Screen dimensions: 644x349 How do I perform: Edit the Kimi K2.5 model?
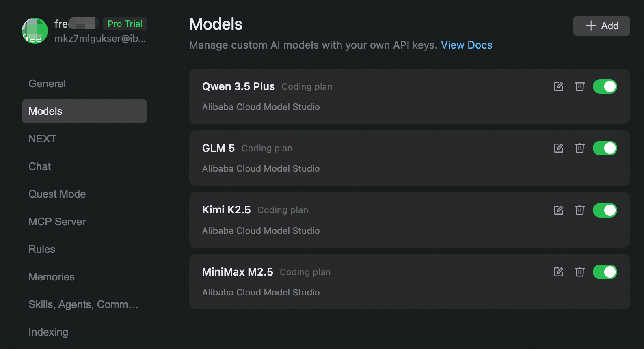click(x=559, y=210)
